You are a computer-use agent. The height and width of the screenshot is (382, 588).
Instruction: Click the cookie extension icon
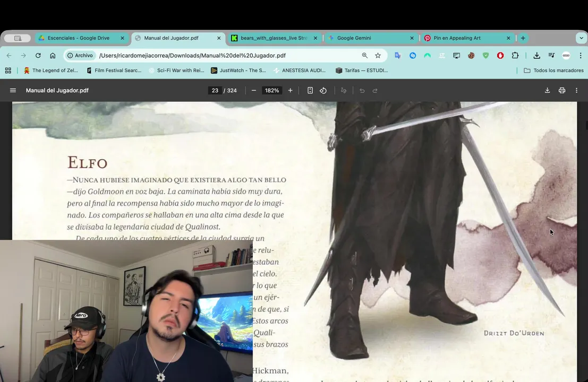471,55
